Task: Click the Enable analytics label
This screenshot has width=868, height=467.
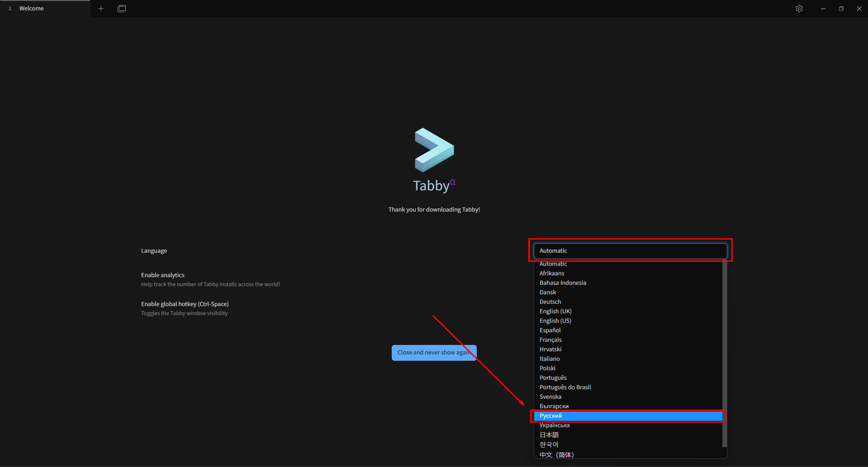Action: (163, 275)
